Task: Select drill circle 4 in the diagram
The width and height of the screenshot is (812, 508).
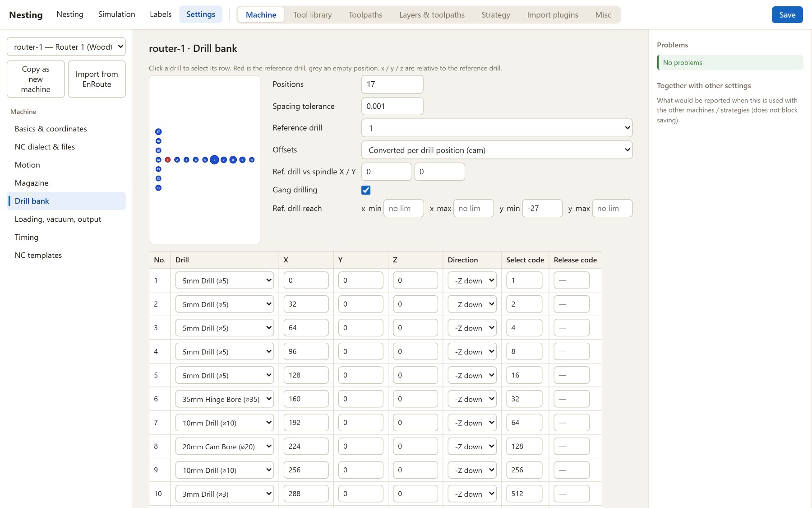Action: [x=196, y=160]
